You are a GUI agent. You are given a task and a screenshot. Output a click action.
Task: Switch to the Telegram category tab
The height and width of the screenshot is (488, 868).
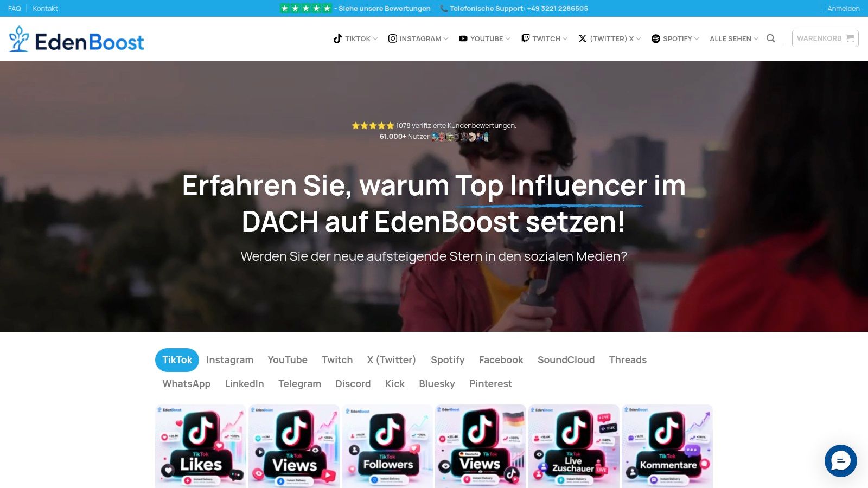(299, 384)
